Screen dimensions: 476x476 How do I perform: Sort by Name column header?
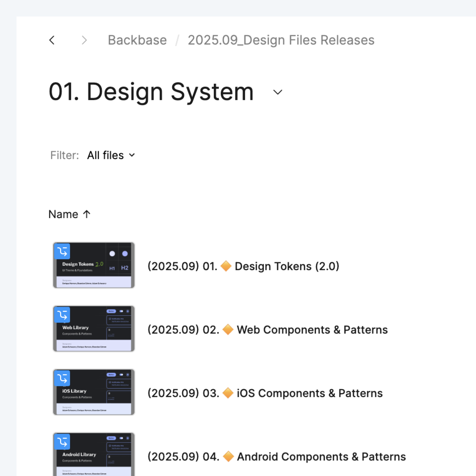point(63,214)
